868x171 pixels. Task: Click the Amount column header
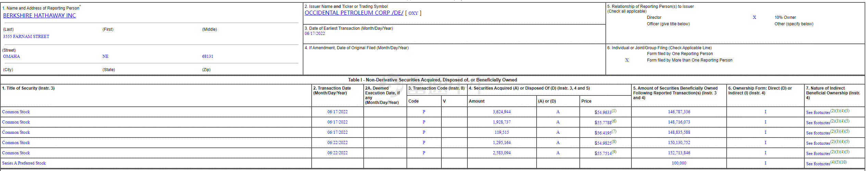477,101
